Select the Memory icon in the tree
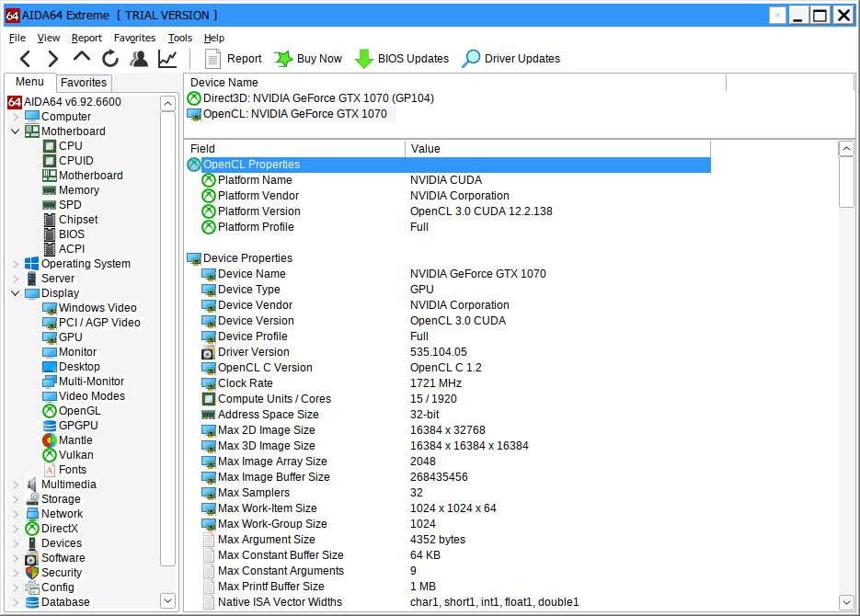This screenshot has width=860, height=616. pyautogui.click(x=50, y=190)
